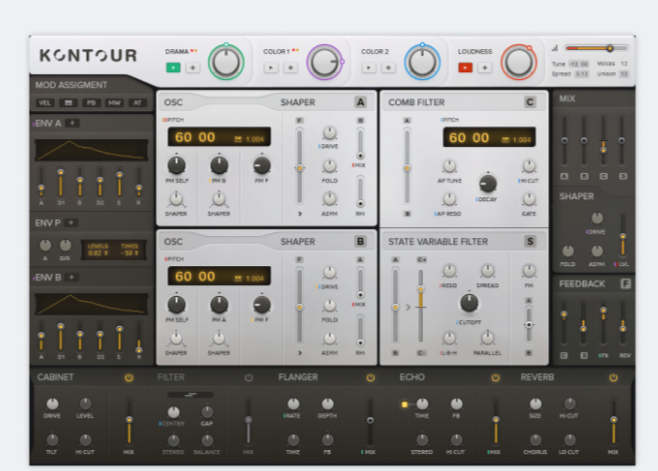Expand the chevron below oscillator A's F slider

(300, 214)
